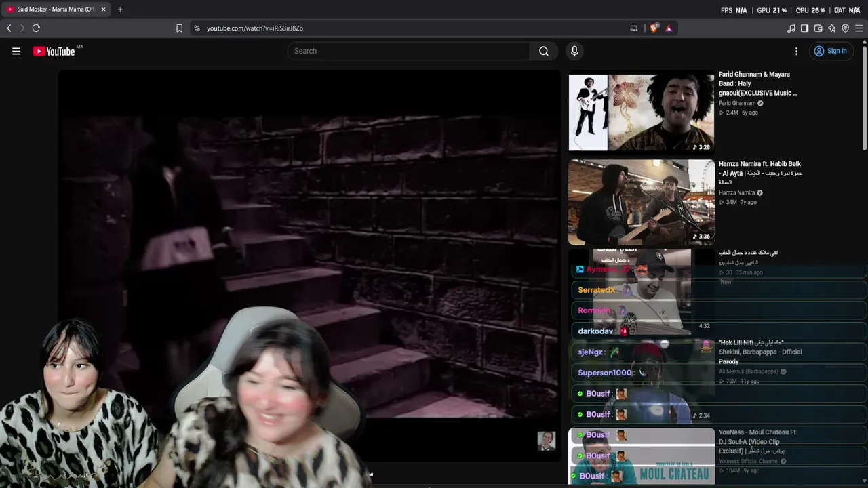
Task: Go to the YouTube home logo
Action: (x=54, y=51)
